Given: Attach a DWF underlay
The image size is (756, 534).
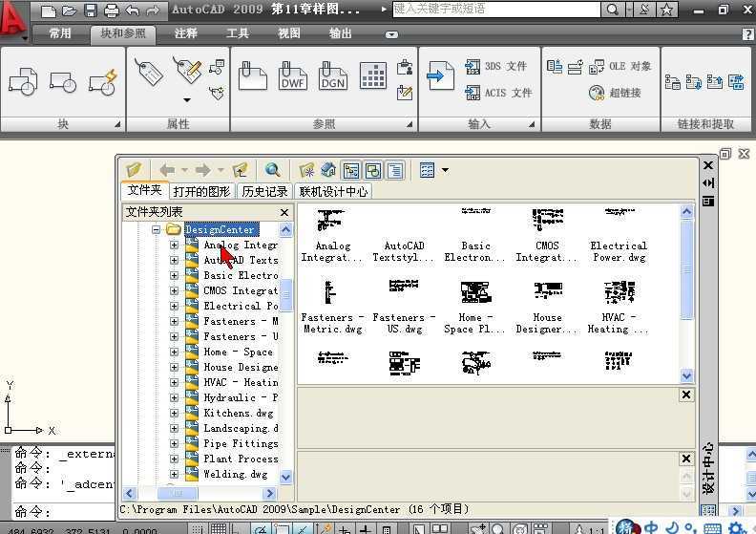Looking at the screenshot, I should [293, 76].
